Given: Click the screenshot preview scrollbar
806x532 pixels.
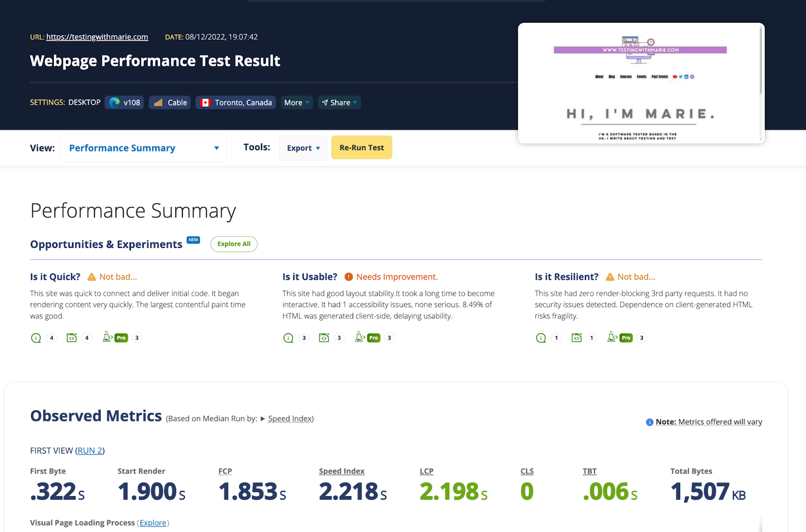Looking at the screenshot, I should (x=761, y=60).
